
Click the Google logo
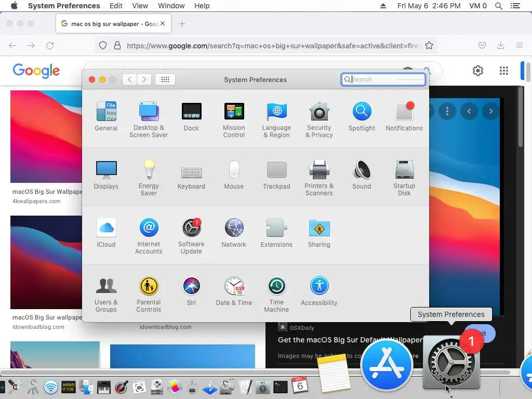(36, 71)
